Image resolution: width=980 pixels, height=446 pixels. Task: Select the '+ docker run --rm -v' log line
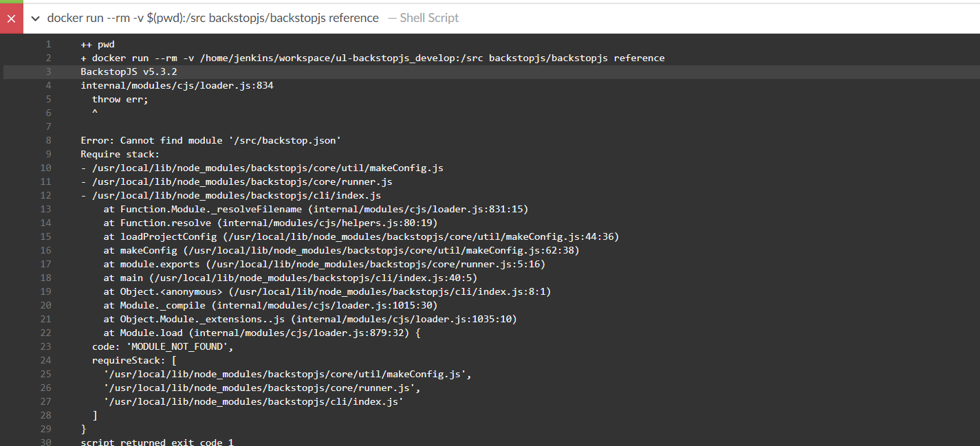[x=373, y=58]
